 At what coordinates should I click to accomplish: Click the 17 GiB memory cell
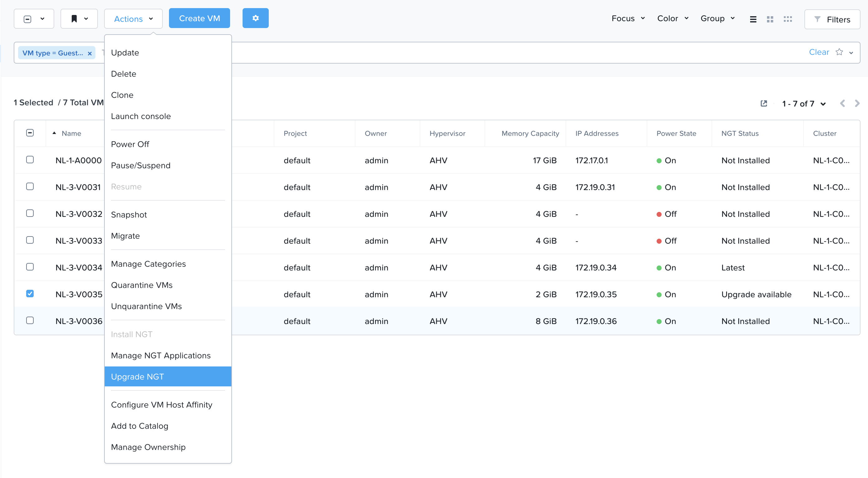[x=544, y=160]
